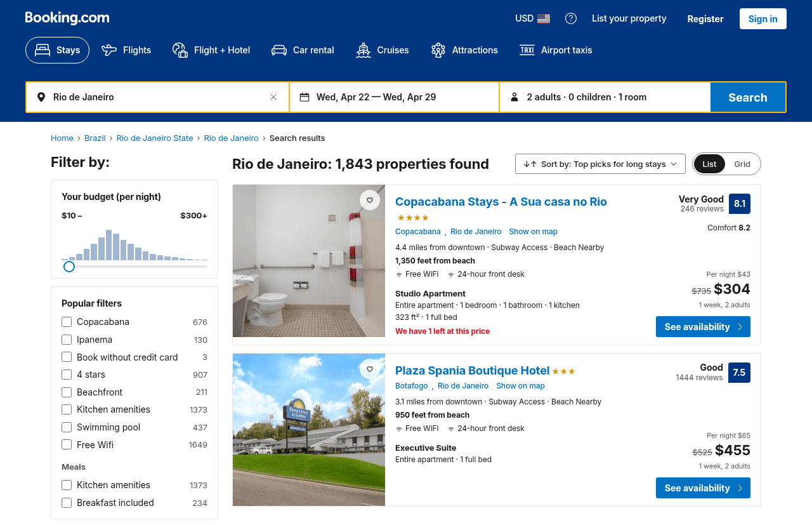This screenshot has height=525, width=812.
Task: Check the Free Wifi filter
Action: click(67, 444)
